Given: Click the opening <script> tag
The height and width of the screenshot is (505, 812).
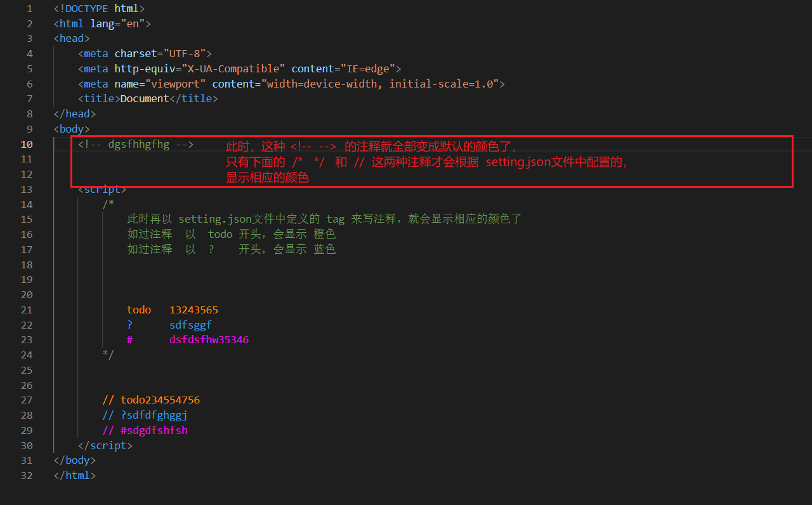Looking at the screenshot, I should point(102,189).
